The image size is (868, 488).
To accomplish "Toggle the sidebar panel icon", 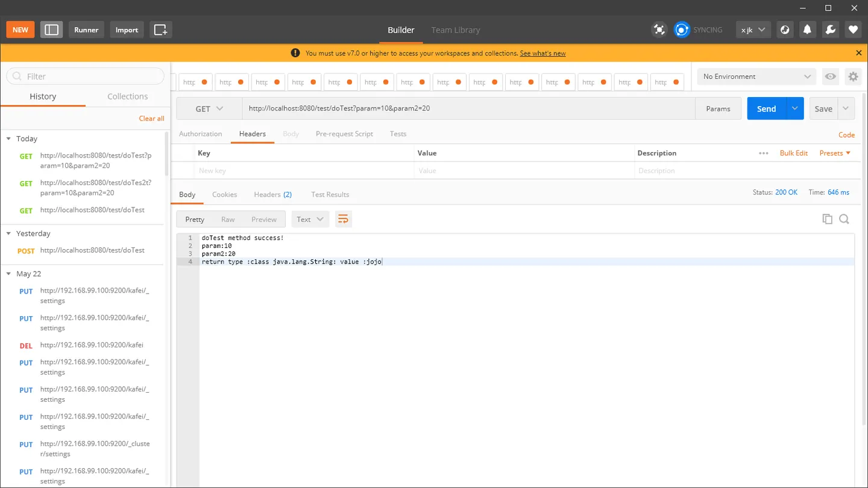I will point(52,30).
